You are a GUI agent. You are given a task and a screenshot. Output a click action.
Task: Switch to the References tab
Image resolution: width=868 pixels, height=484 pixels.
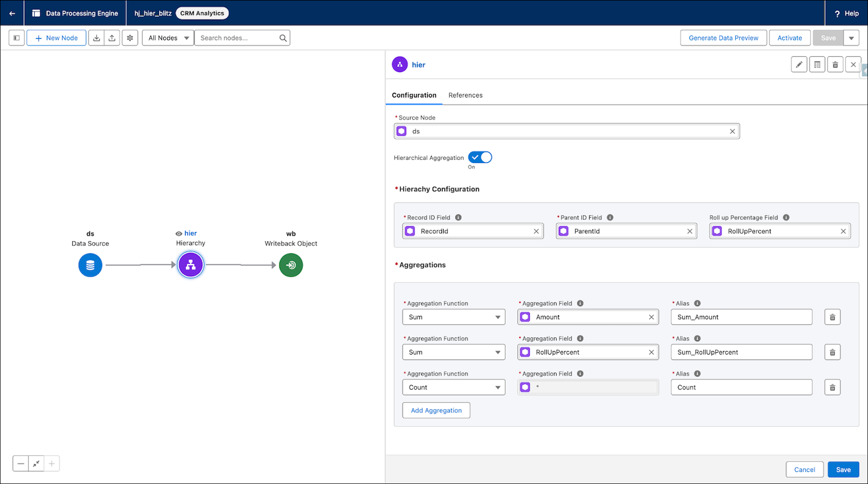click(x=466, y=95)
